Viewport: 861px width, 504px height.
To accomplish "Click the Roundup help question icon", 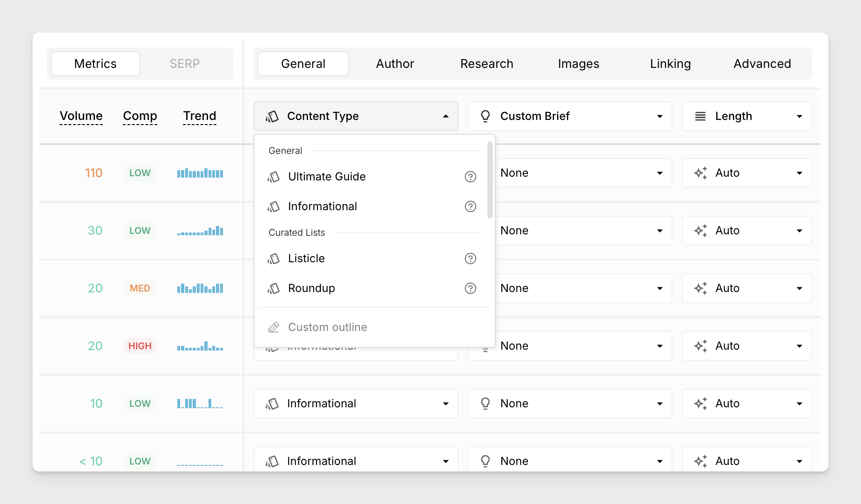I will 470,288.
